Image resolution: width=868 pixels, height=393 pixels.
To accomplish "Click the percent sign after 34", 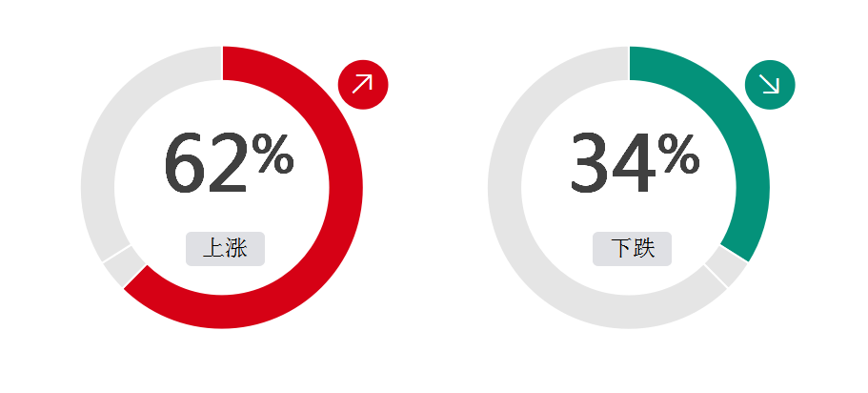I will pyautogui.click(x=679, y=155).
